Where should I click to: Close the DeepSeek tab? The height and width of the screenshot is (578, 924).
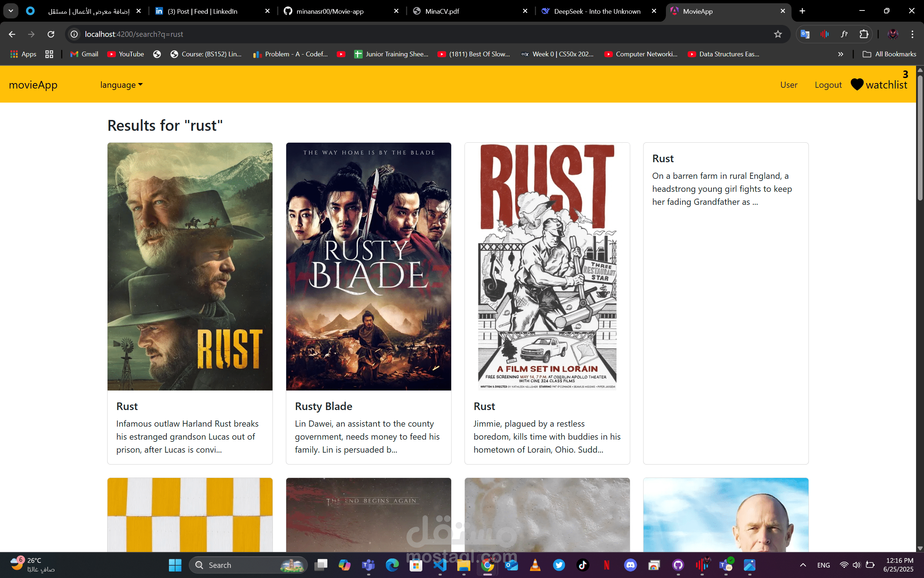(x=654, y=11)
